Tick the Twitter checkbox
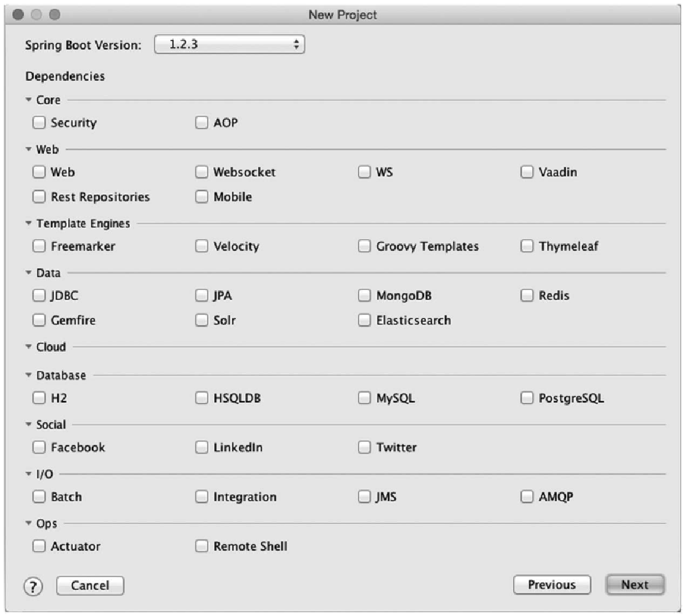Viewport: 685px width, 616px height. [364, 447]
